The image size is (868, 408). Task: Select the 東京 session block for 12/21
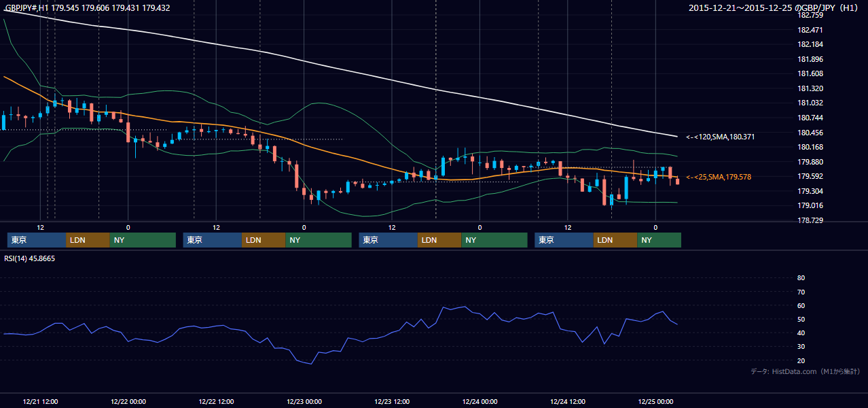click(x=37, y=240)
